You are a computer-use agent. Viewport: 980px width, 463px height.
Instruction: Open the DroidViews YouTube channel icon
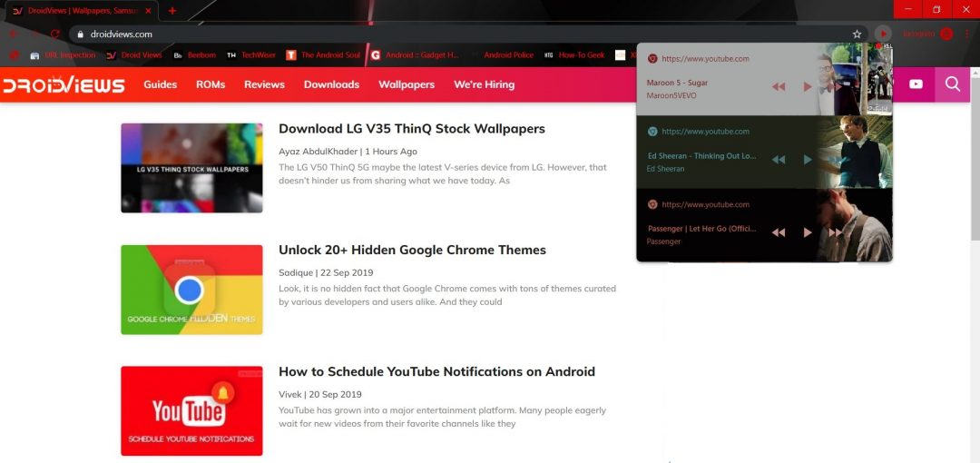[x=916, y=84]
